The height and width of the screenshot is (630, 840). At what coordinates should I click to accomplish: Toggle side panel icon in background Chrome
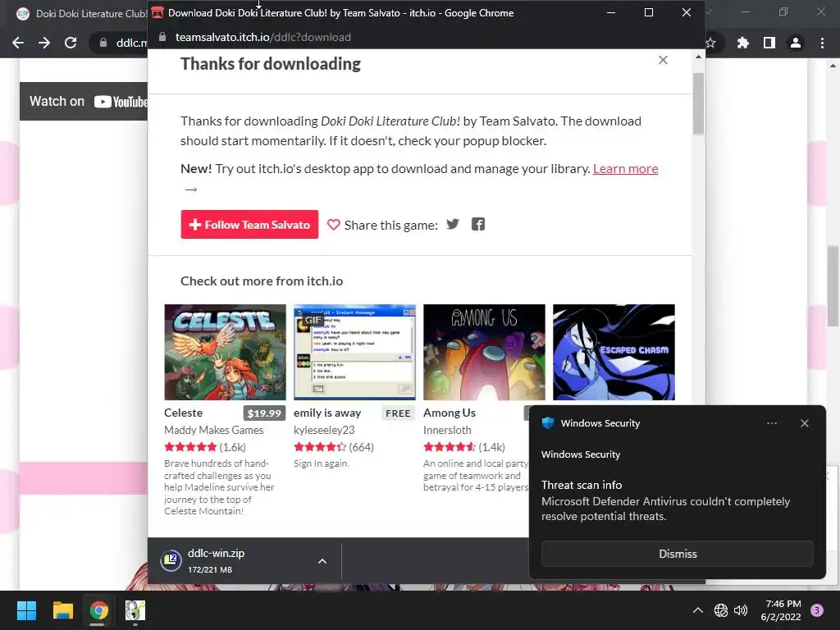[769, 43]
